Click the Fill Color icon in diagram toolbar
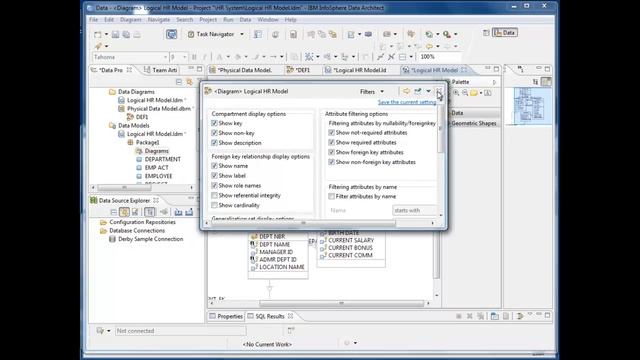640x360 pixels. (238, 57)
